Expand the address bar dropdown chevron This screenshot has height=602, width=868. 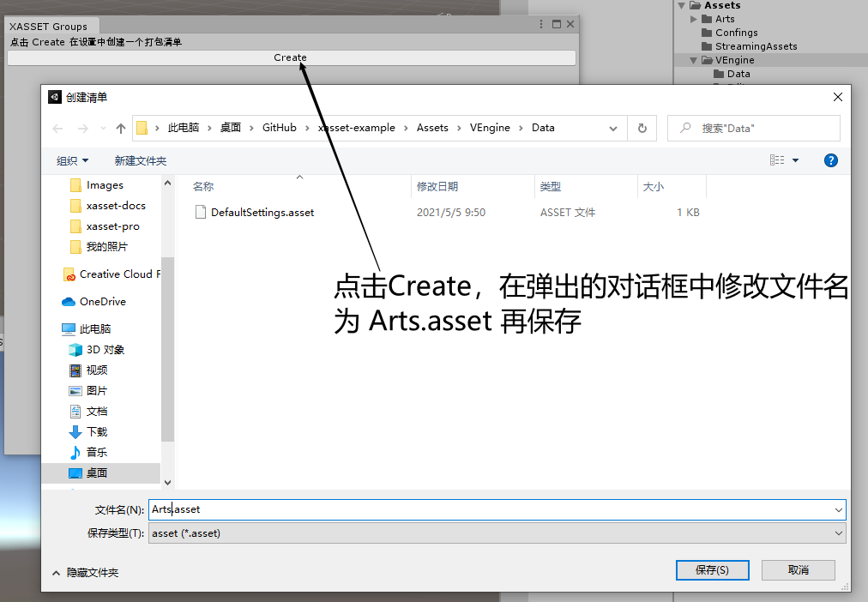click(613, 127)
